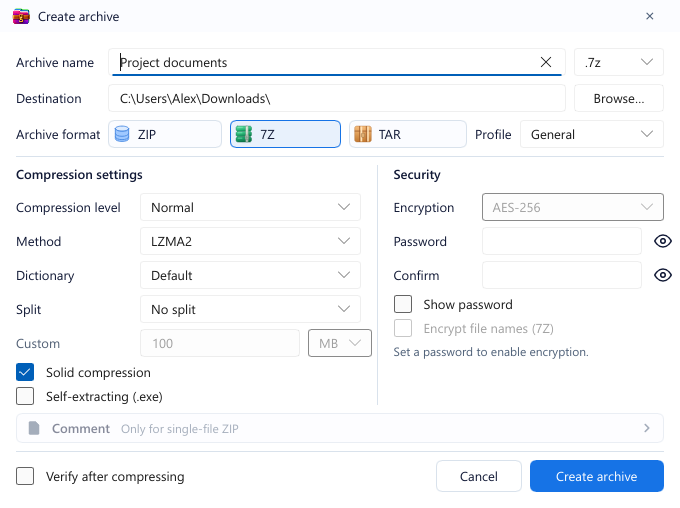The image size is (680, 508).
Task: Click into the Confirm password field
Action: coord(562,275)
